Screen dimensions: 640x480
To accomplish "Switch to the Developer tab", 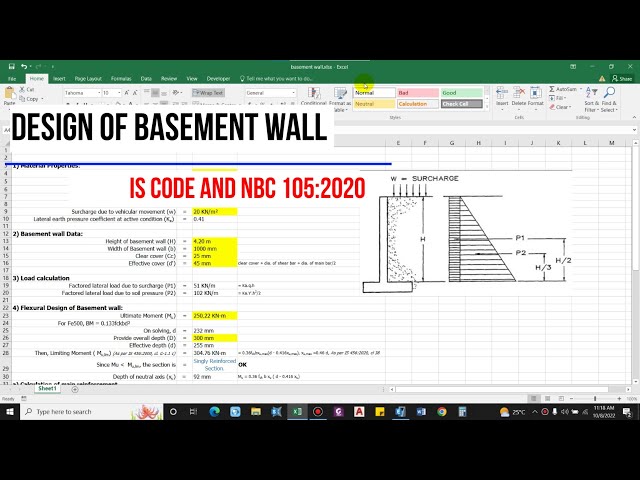I will tap(218, 79).
